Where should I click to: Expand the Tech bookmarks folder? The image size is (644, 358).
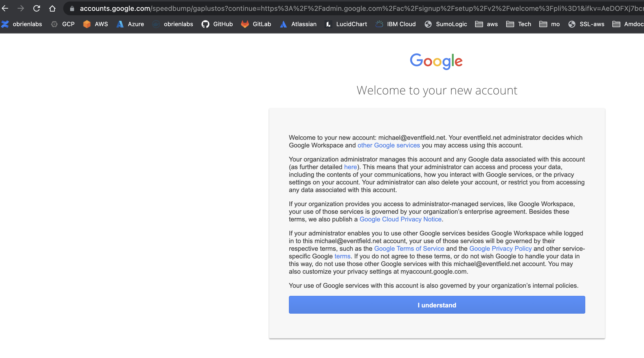pyautogui.click(x=518, y=24)
